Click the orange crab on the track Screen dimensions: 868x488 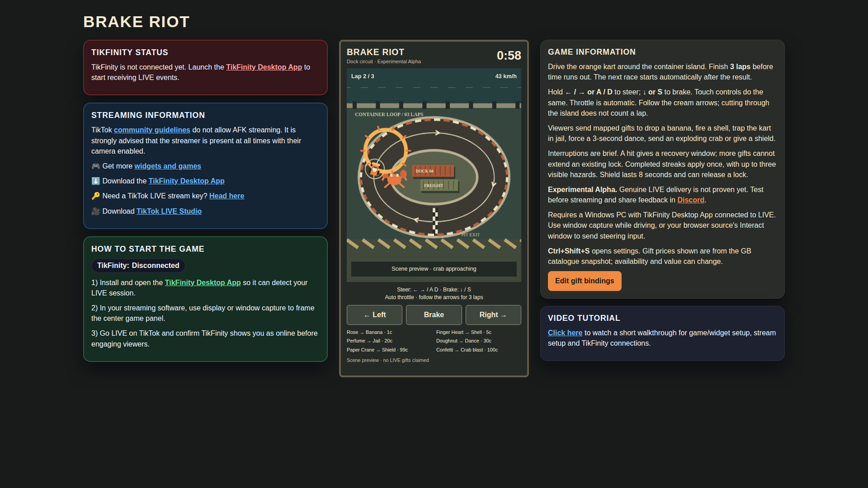395,178
